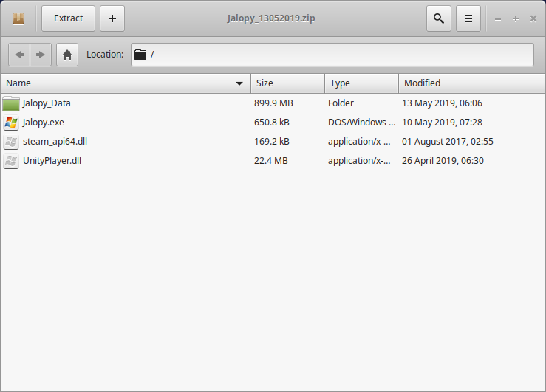Sort by the Type column header
The width and height of the screenshot is (546, 392).
coord(361,83)
